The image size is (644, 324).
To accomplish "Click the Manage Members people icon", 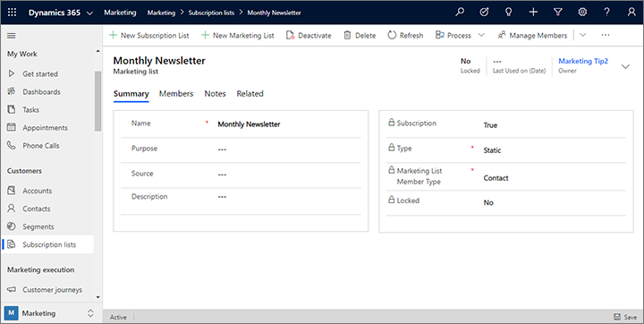I will pyautogui.click(x=502, y=36).
